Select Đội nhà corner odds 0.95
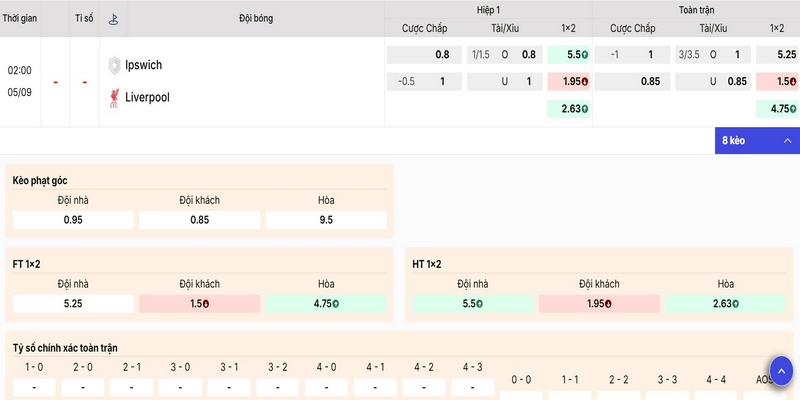Image resolution: width=800 pixels, height=400 pixels. click(x=73, y=220)
